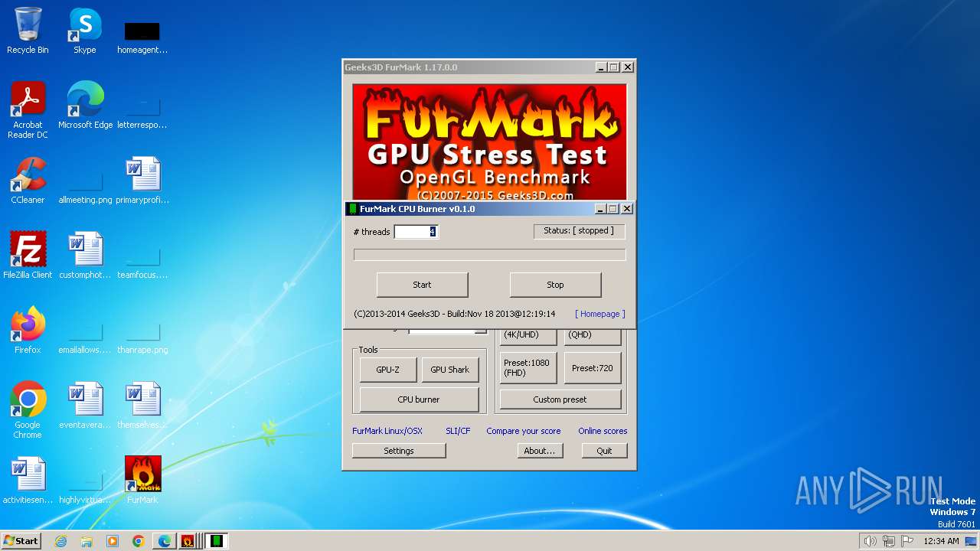This screenshot has height=551, width=980.
Task: Open Internet Explorer from the taskbar
Action: click(x=60, y=541)
